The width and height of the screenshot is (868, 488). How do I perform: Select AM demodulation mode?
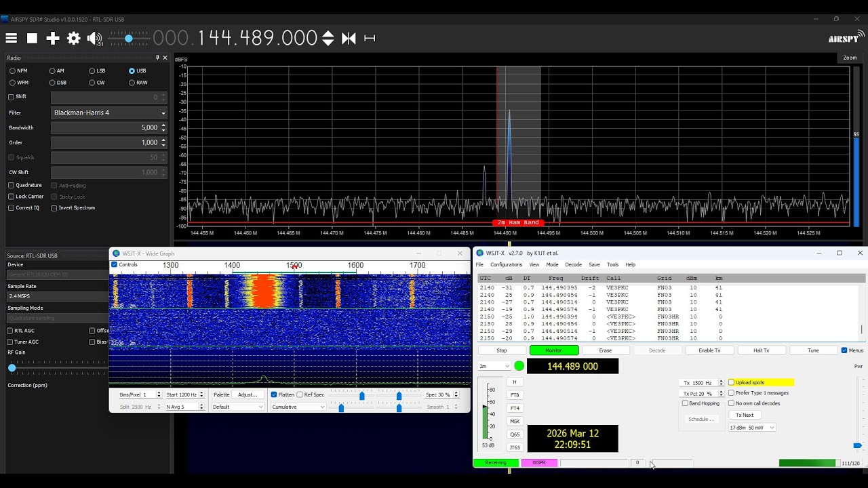pyautogui.click(x=57, y=70)
